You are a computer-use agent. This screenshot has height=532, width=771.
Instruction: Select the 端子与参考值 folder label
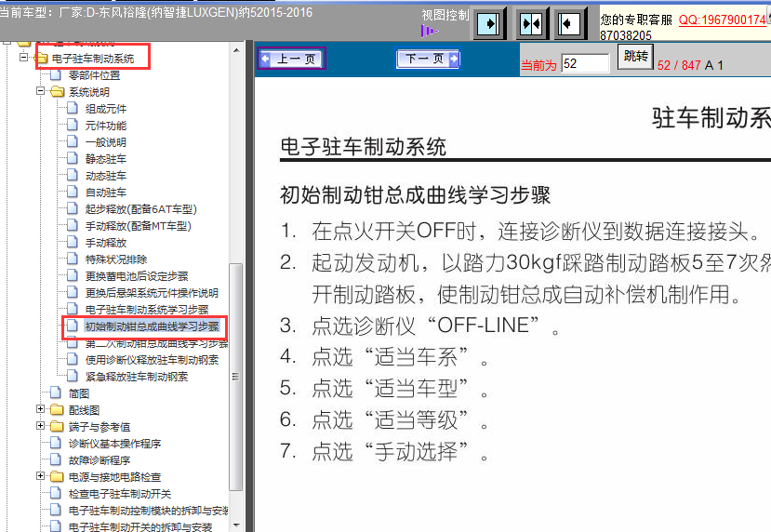(x=99, y=426)
